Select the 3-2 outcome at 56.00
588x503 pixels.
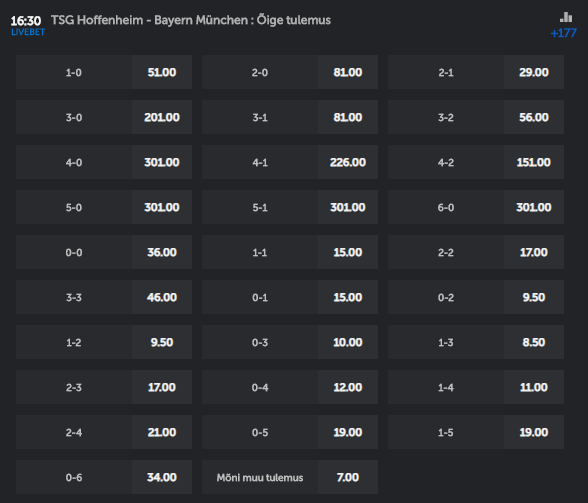click(476, 117)
